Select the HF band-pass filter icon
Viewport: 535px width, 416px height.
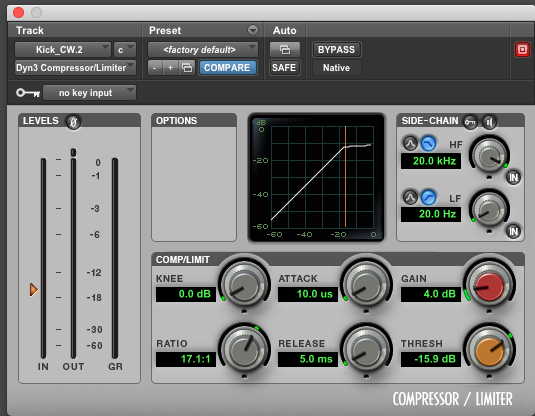pos(410,144)
